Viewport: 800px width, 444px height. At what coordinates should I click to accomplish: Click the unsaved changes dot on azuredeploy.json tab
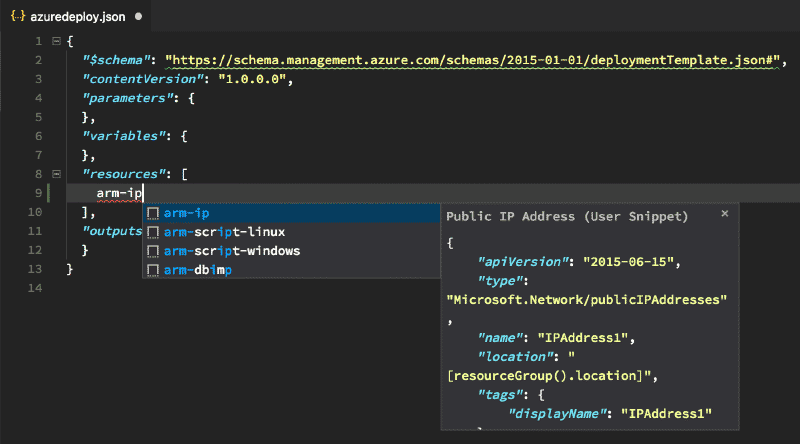coord(137,17)
